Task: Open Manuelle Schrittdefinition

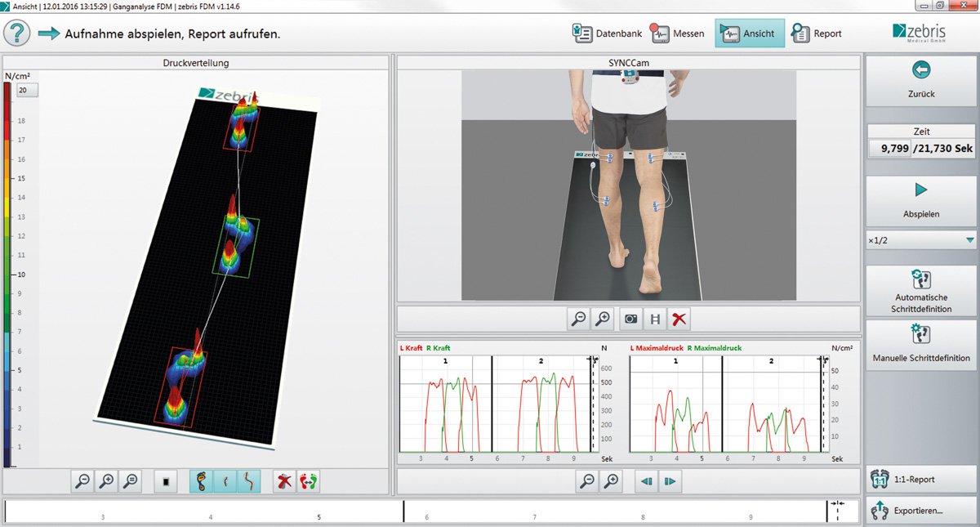Action: [920, 344]
